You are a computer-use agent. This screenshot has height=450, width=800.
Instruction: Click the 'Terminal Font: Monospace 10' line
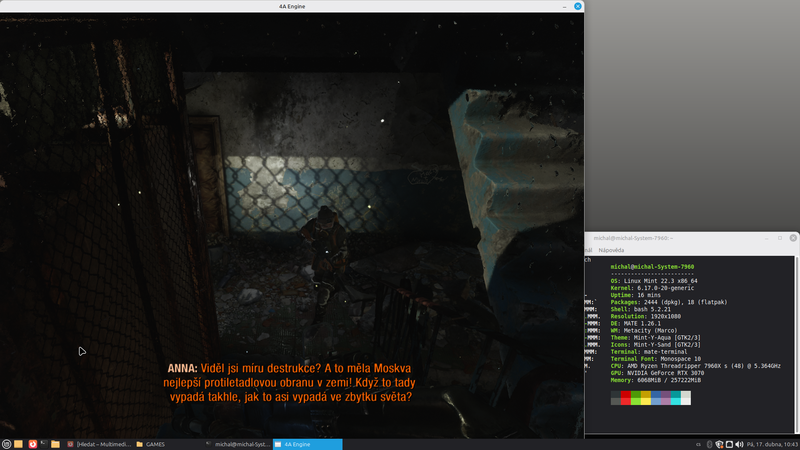pos(656,359)
